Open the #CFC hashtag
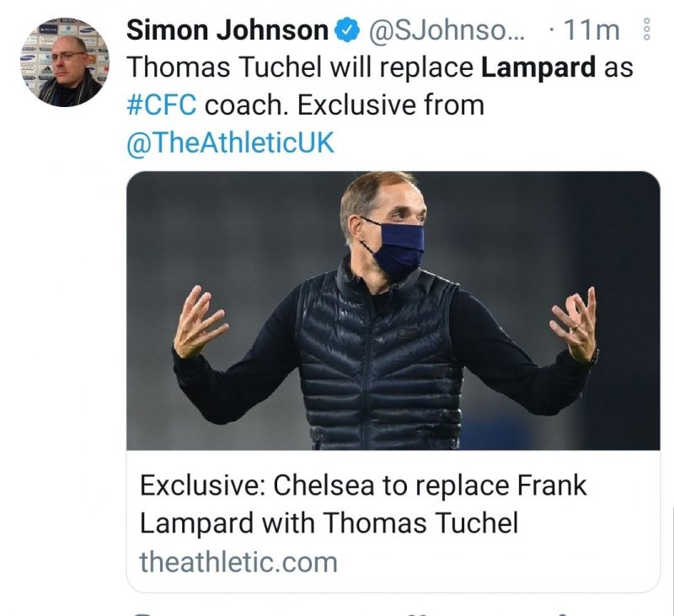Screen dimensions: 674x616 pos(162,105)
